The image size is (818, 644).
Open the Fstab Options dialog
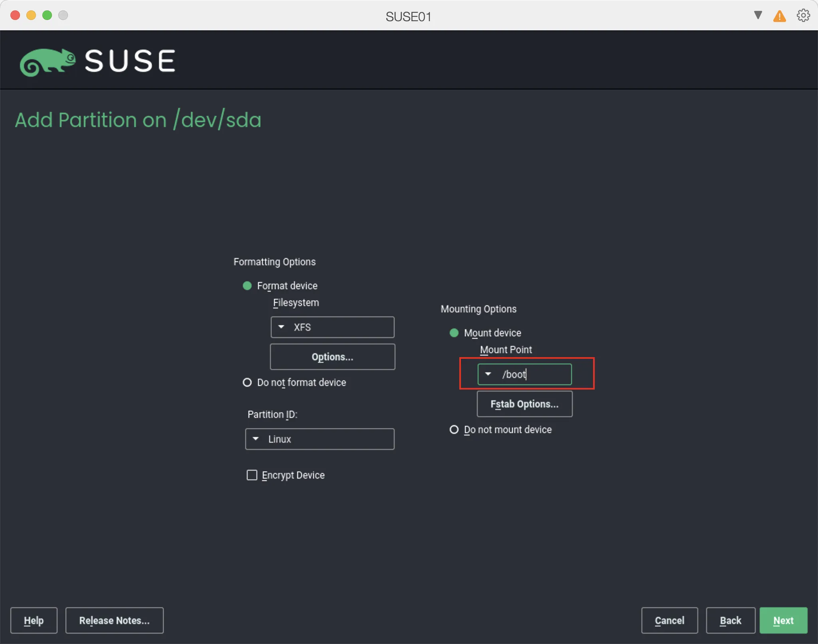tap(524, 404)
